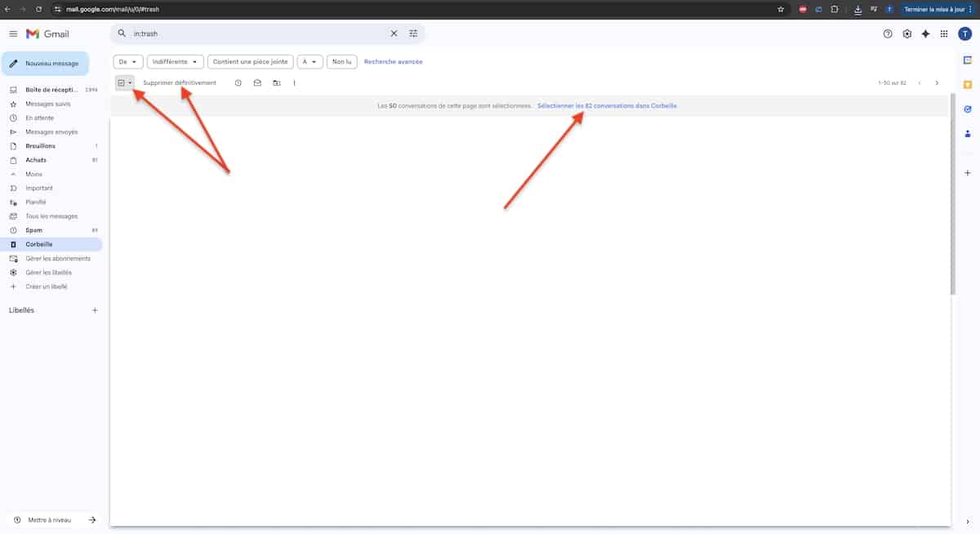Viewport: 980px width, 534px height.
Task: Open the browser extensions puzzle icon
Action: click(x=835, y=9)
